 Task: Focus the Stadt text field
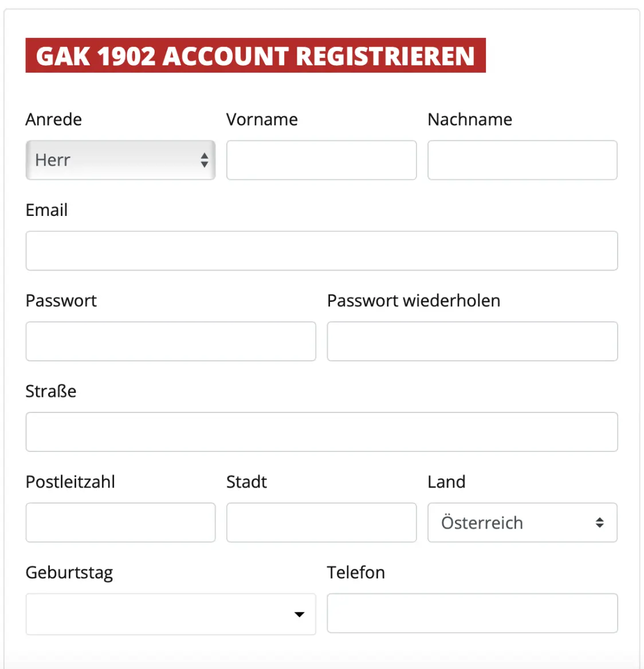(x=321, y=522)
